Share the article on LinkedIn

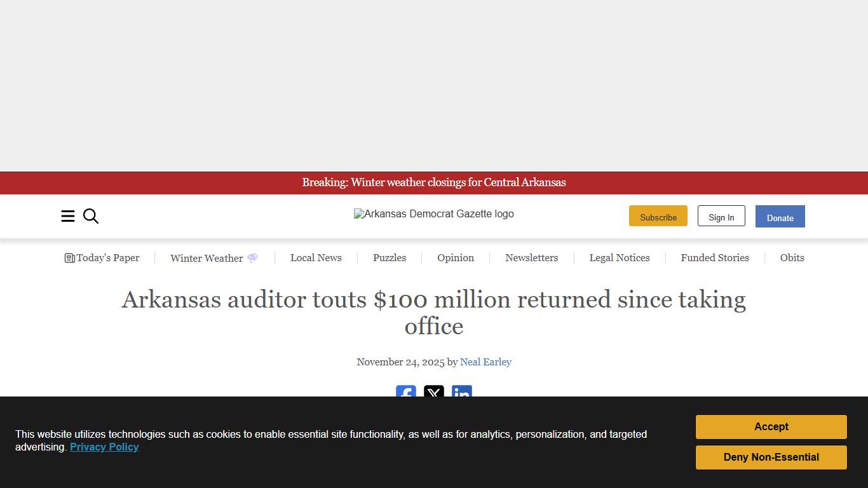point(461,394)
